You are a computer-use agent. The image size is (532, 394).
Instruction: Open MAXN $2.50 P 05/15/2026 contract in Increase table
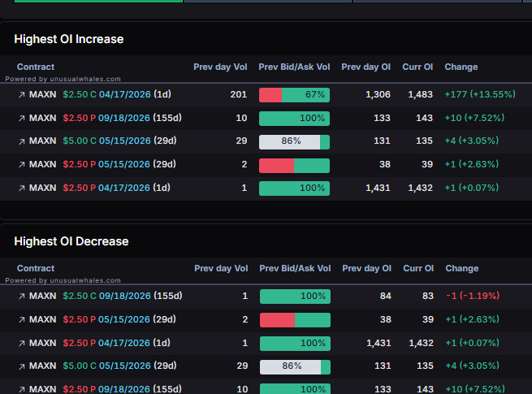pyautogui.click(x=102, y=164)
